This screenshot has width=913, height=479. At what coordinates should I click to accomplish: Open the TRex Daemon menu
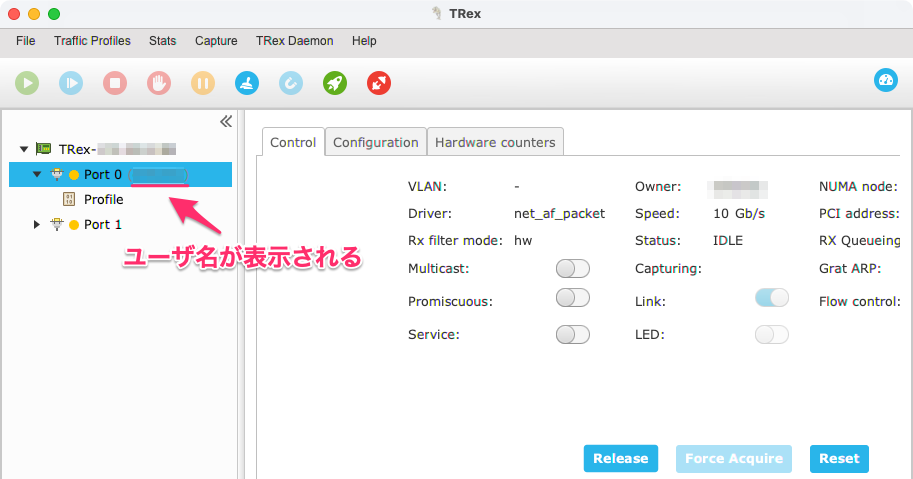pos(295,41)
